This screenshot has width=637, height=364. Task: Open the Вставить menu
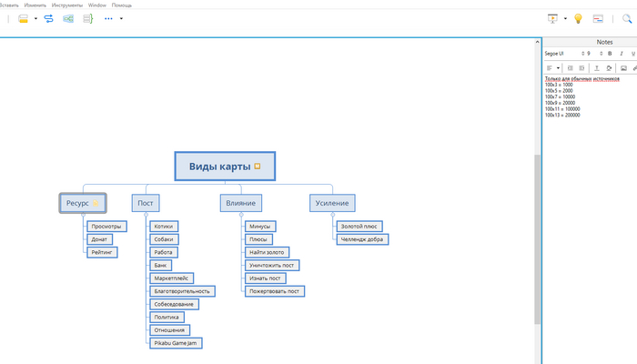(9, 5)
